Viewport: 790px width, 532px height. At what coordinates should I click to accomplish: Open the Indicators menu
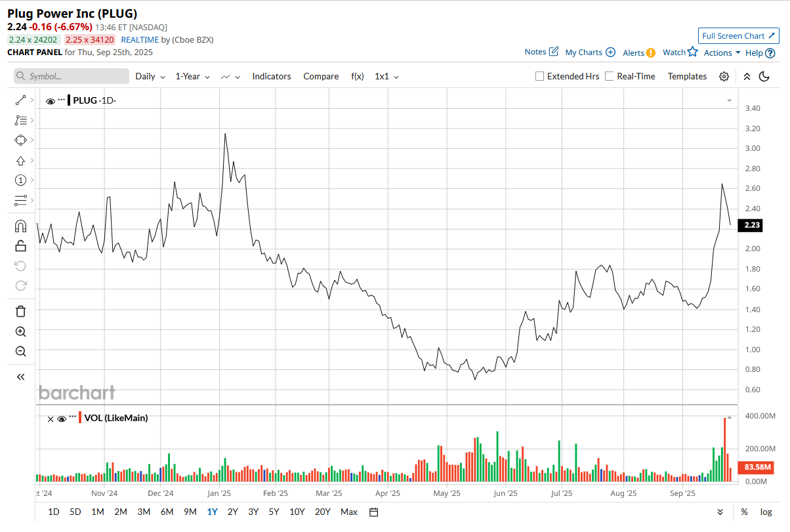click(272, 77)
